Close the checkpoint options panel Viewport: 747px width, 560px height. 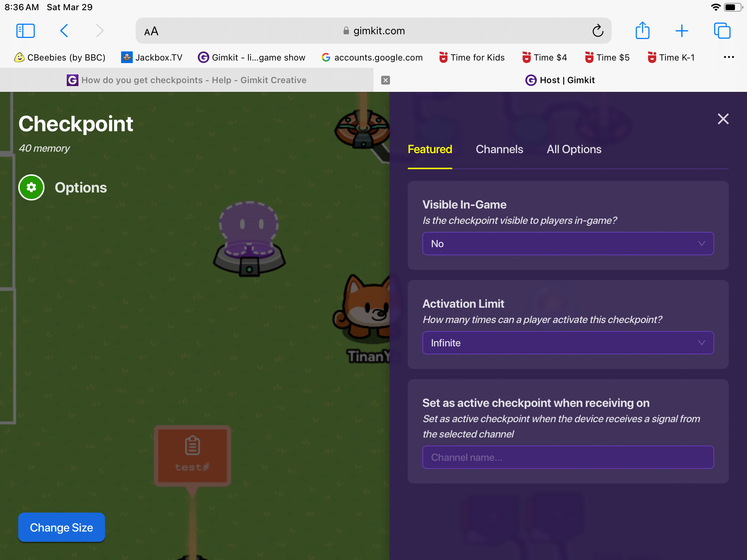point(723,119)
